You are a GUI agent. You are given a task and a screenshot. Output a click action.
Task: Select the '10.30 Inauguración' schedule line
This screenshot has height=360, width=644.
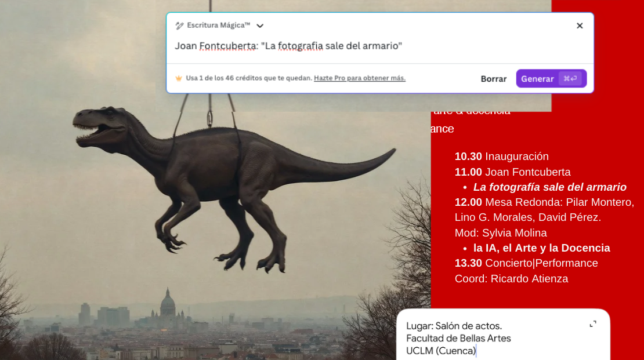click(x=501, y=157)
